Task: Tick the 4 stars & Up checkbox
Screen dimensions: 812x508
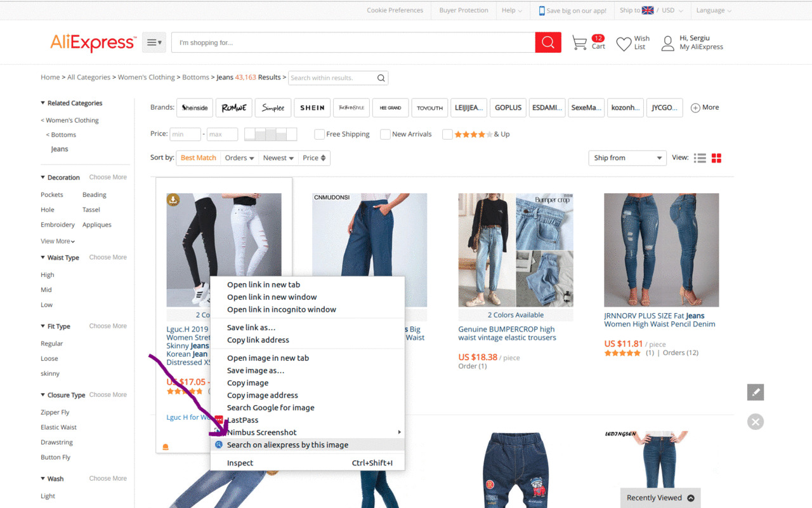Action: [x=447, y=134]
